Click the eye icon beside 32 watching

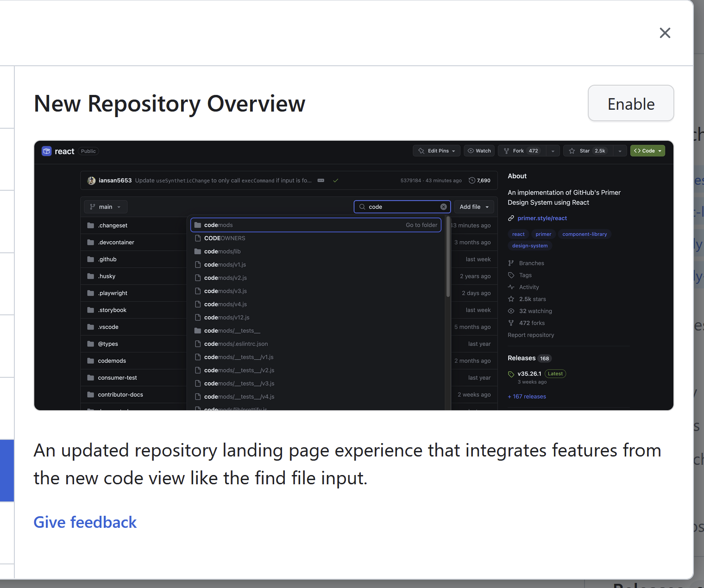(x=511, y=311)
